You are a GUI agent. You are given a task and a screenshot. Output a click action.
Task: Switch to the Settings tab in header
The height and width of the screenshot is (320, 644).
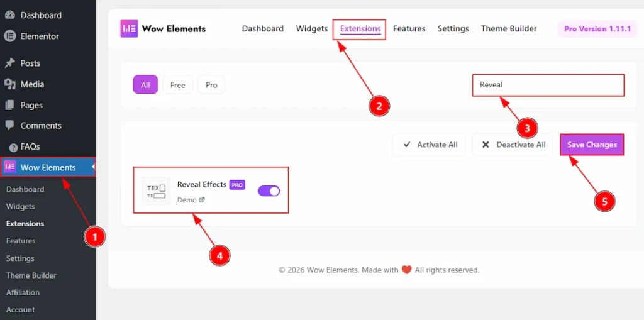point(453,29)
